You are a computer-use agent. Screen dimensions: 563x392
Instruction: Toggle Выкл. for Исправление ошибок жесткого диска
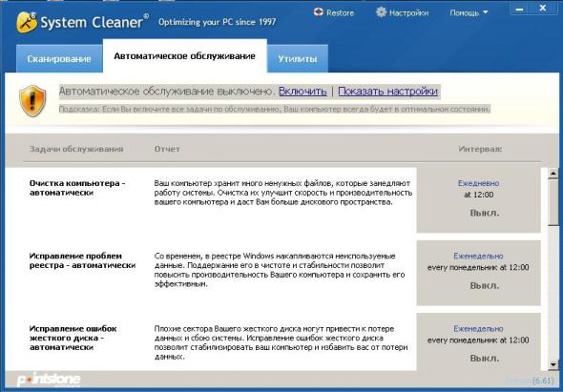point(485,359)
